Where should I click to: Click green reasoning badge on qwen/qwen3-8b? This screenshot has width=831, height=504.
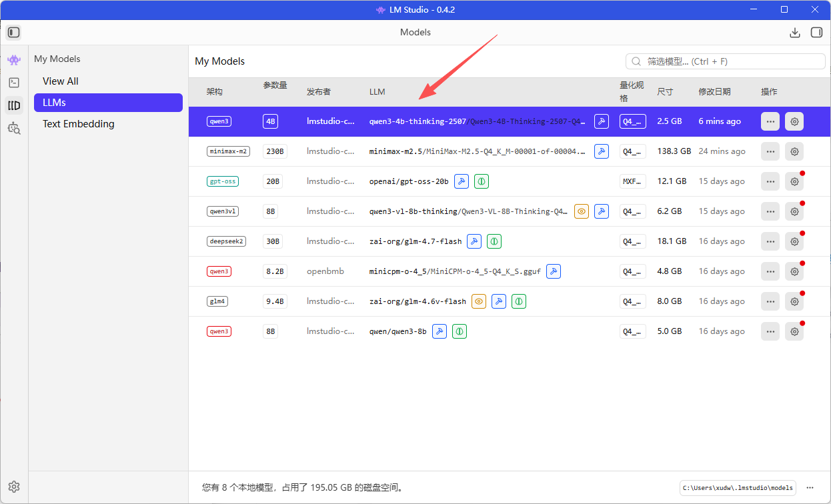(x=460, y=331)
